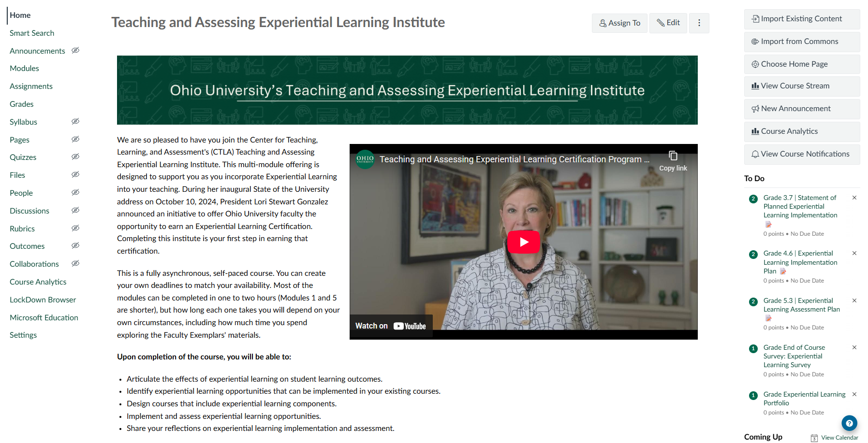Open Modules from the course navigation

[24, 68]
